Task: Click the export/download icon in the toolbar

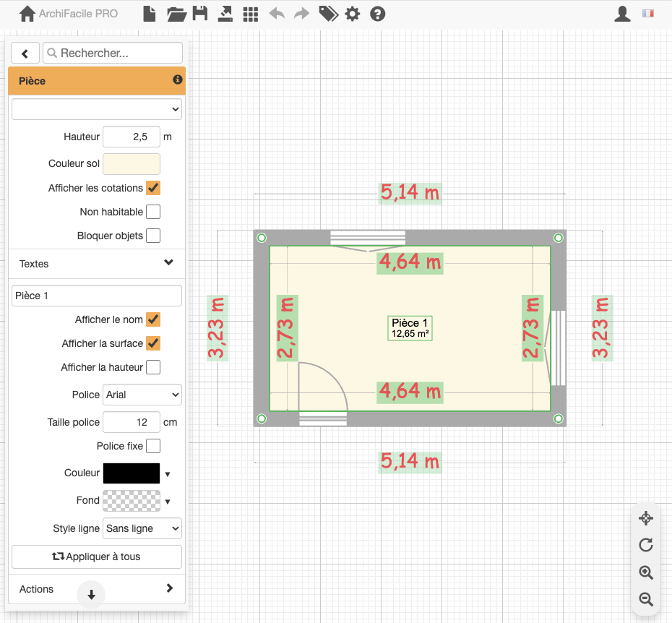Action: [x=225, y=14]
